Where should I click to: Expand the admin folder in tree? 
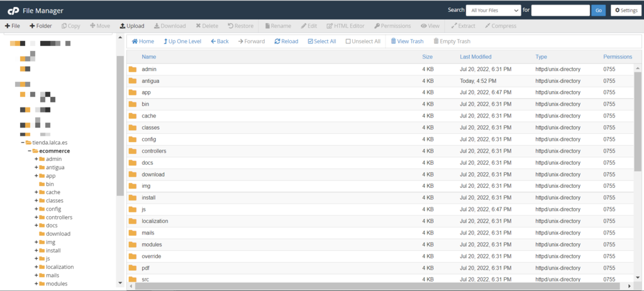tap(36, 159)
